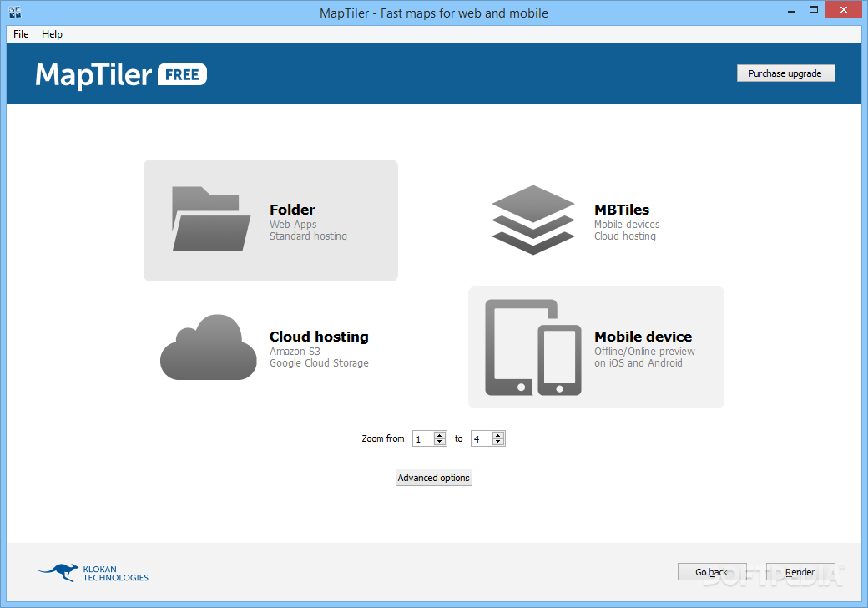Click the 'Cloud hosting' line under MBTiles
The width and height of the screenshot is (868, 608).
point(625,236)
